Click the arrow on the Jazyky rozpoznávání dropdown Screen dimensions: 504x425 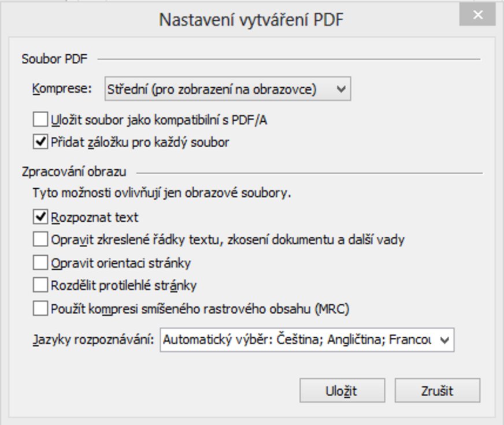pyautogui.click(x=444, y=340)
